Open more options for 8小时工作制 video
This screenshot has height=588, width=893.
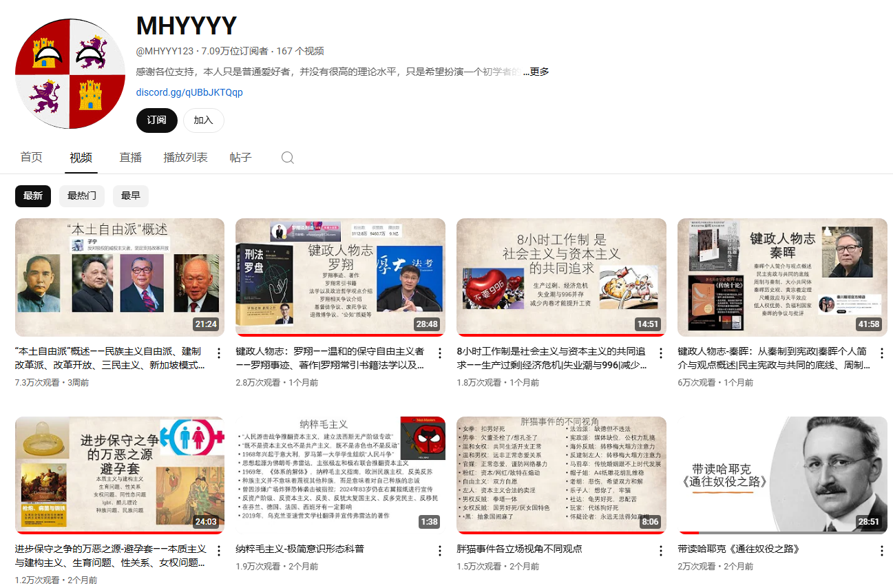[x=661, y=353]
